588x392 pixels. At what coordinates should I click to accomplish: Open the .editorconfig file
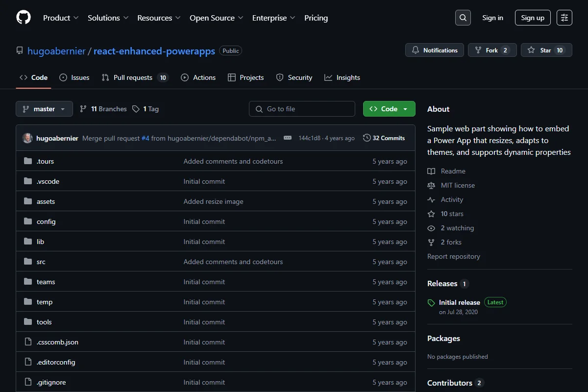pyautogui.click(x=56, y=362)
